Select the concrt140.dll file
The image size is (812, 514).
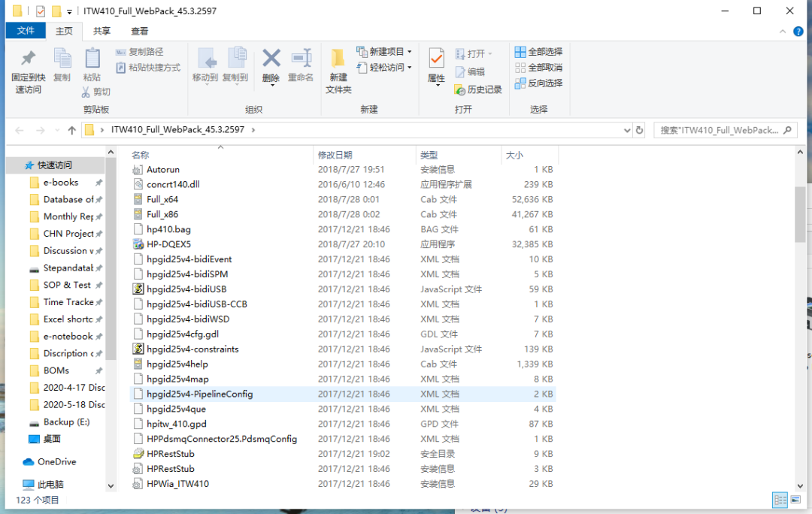click(342, 184)
